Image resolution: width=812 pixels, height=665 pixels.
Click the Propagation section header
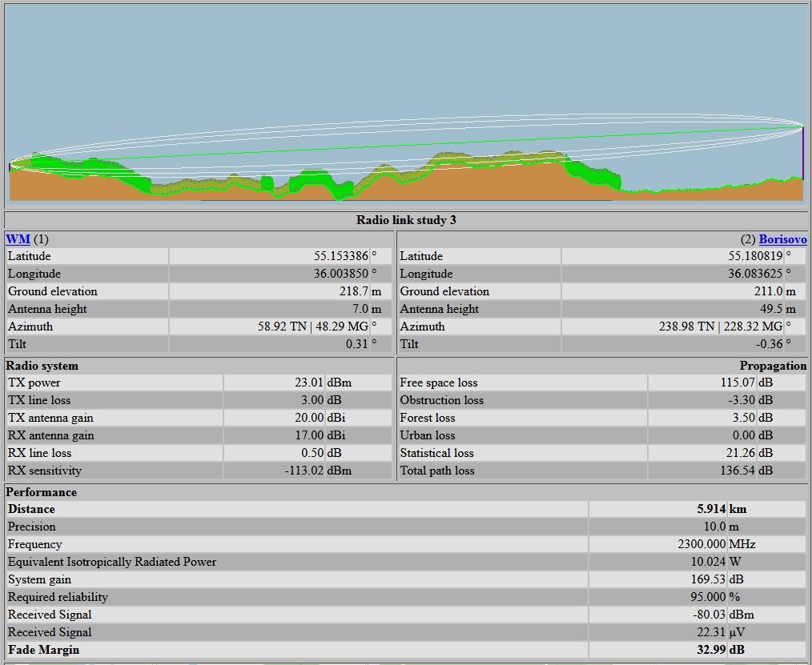pyautogui.click(x=773, y=366)
